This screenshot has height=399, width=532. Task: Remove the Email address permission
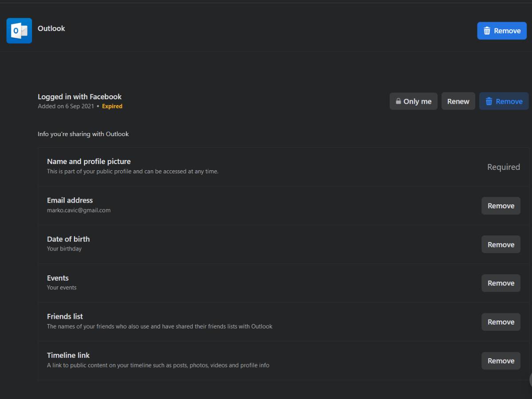tap(501, 206)
